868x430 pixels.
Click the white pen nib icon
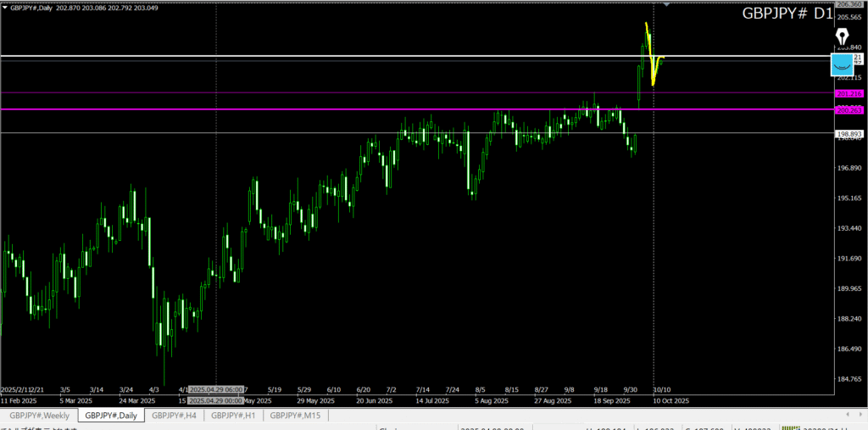pyautogui.click(x=842, y=36)
